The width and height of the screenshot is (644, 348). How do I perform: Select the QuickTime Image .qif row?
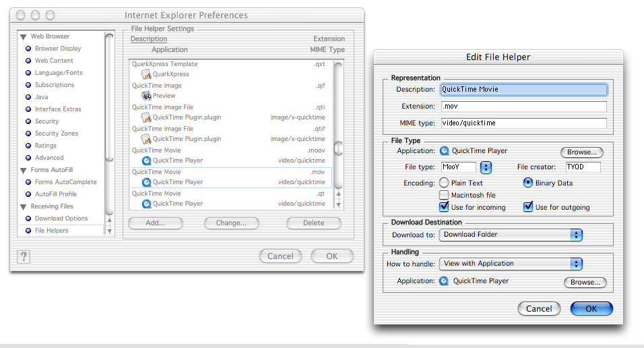[230, 90]
